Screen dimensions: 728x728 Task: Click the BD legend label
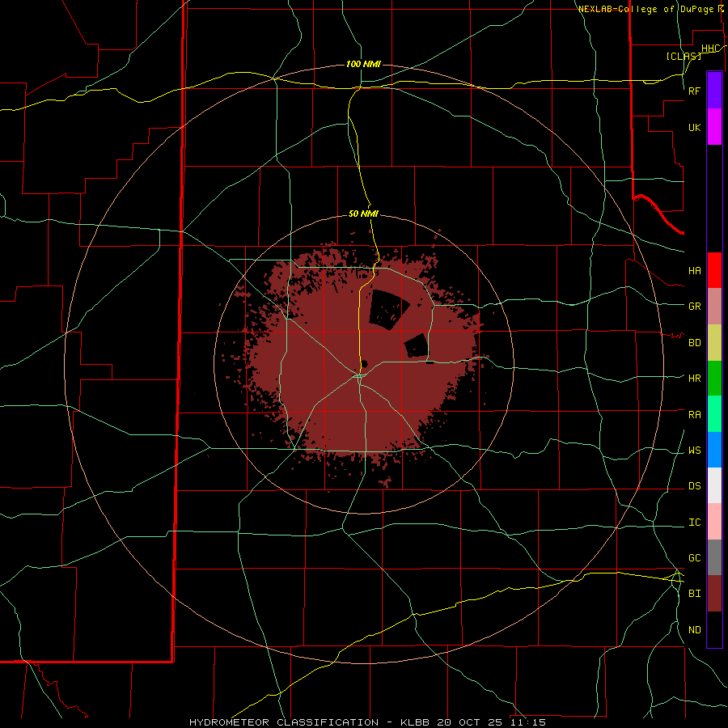click(695, 343)
